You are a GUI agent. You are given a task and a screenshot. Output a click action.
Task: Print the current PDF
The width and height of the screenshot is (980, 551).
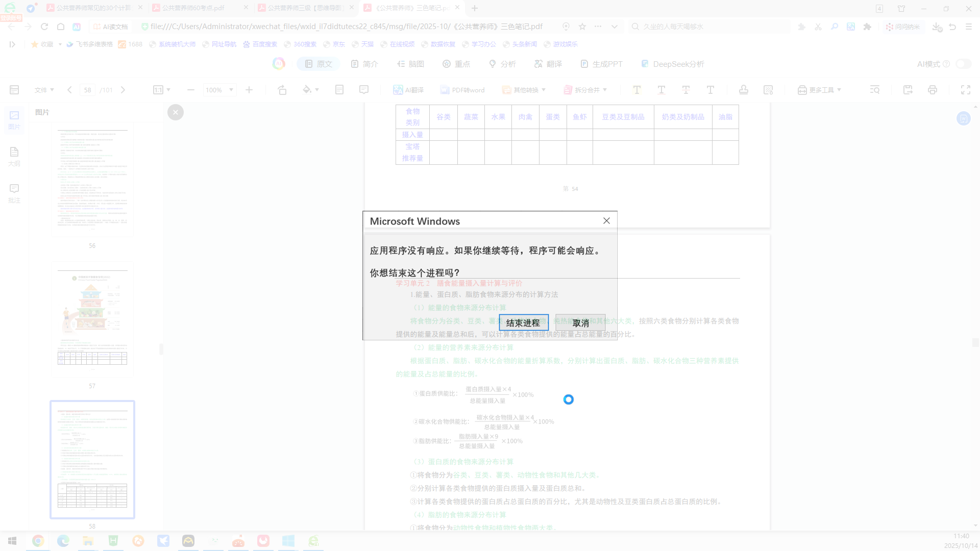(x=933, y=89)
